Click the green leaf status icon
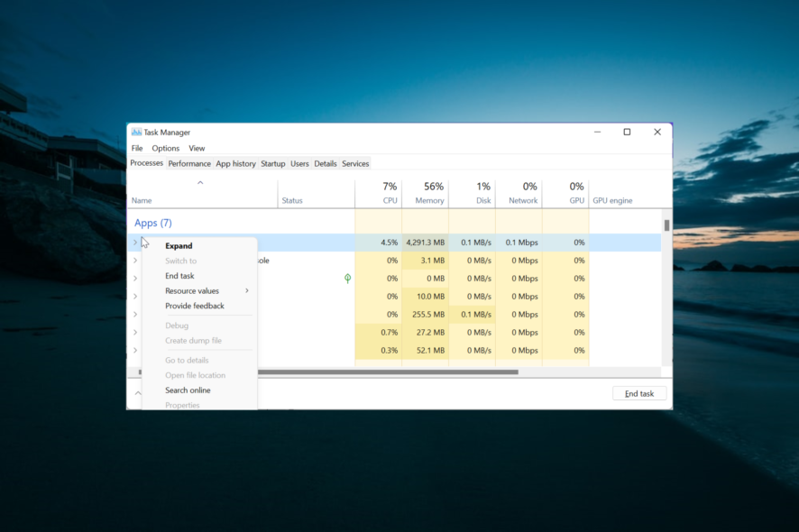 (x=347, y=279)
